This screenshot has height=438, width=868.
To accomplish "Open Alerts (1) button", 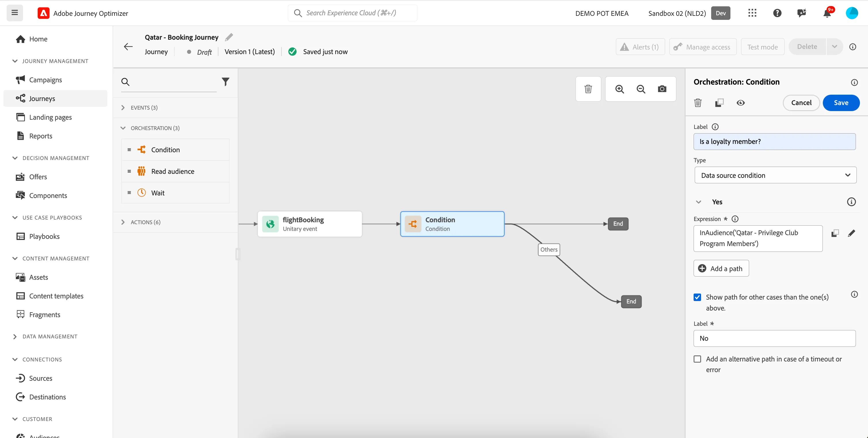I will pos(640,47).
